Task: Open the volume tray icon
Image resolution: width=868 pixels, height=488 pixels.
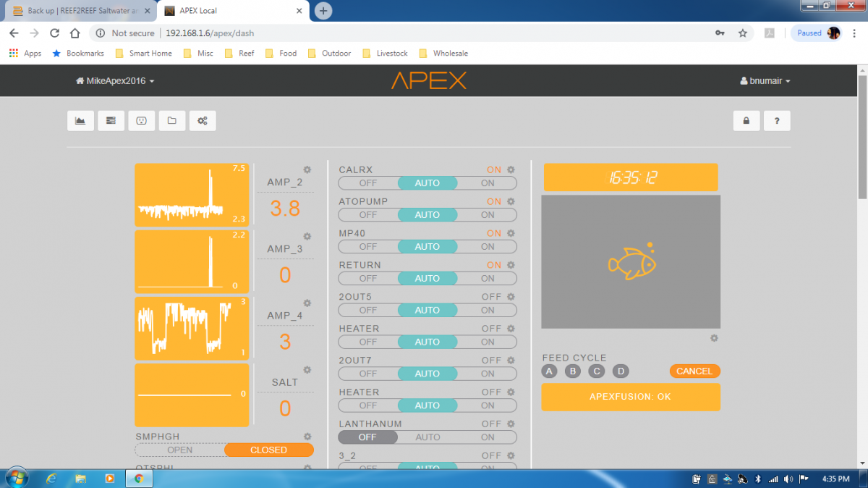Action: point(788,479)
